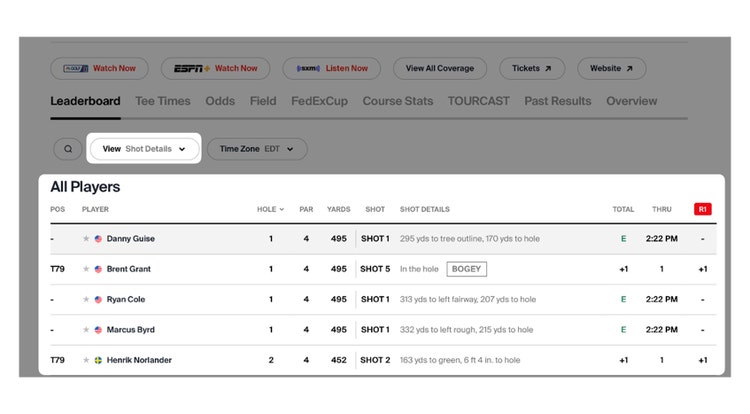Open the Tickets external link
The height and width of the screenshot is (414, 750).
click(532, 69)
